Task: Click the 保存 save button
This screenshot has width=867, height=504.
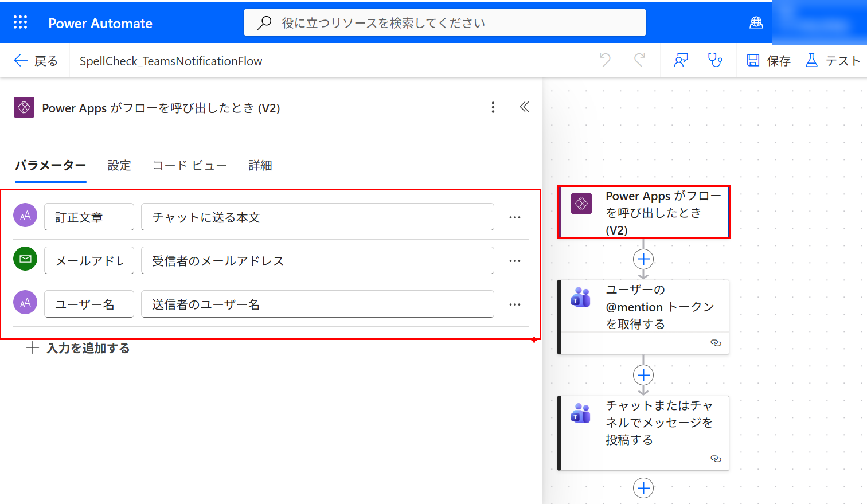Action: [768, 60]
